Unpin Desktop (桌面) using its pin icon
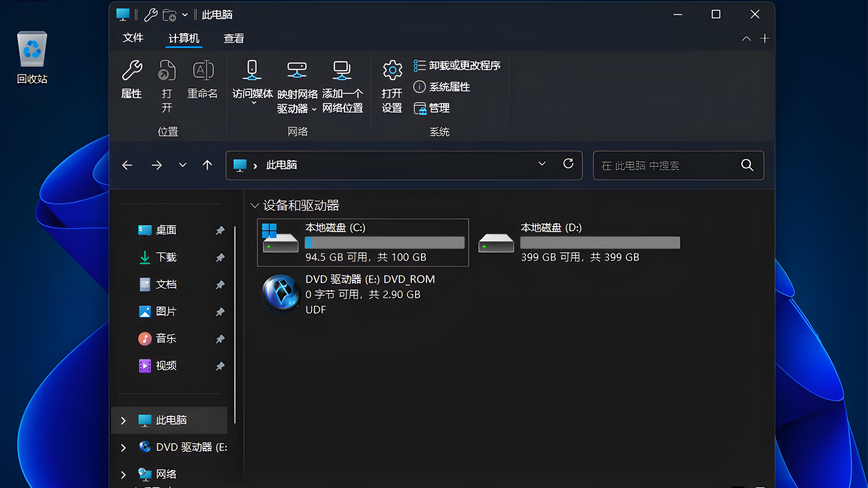 [220, 230]
